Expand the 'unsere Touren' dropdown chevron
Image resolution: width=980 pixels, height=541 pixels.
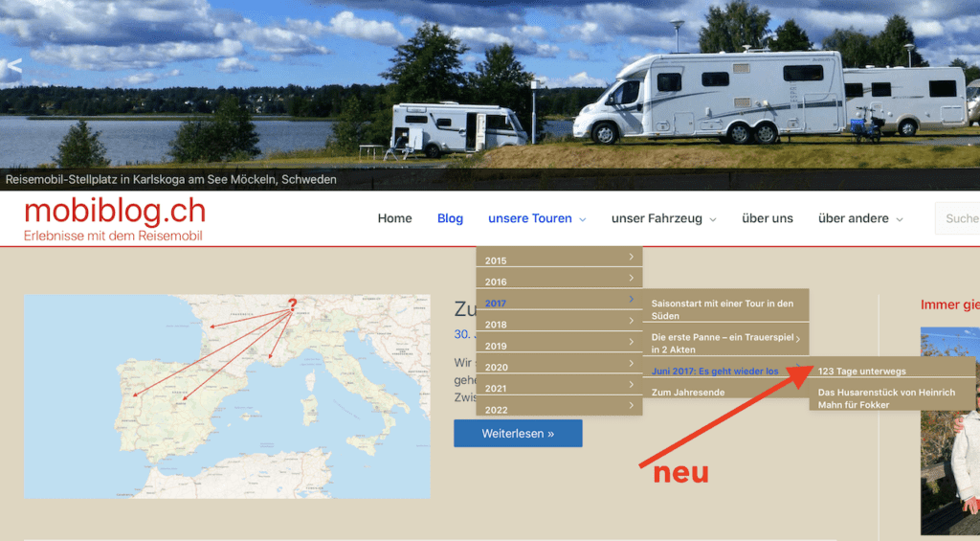tap(582, 219)
